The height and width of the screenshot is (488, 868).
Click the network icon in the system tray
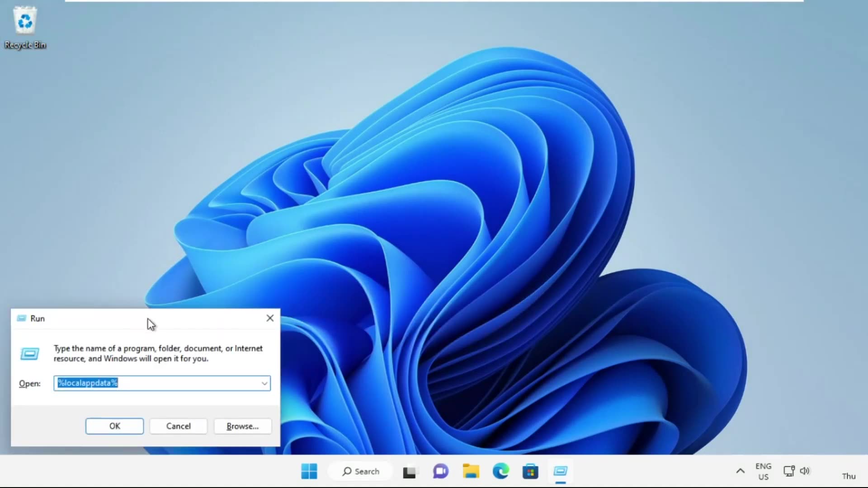click(x=789, y=471)
